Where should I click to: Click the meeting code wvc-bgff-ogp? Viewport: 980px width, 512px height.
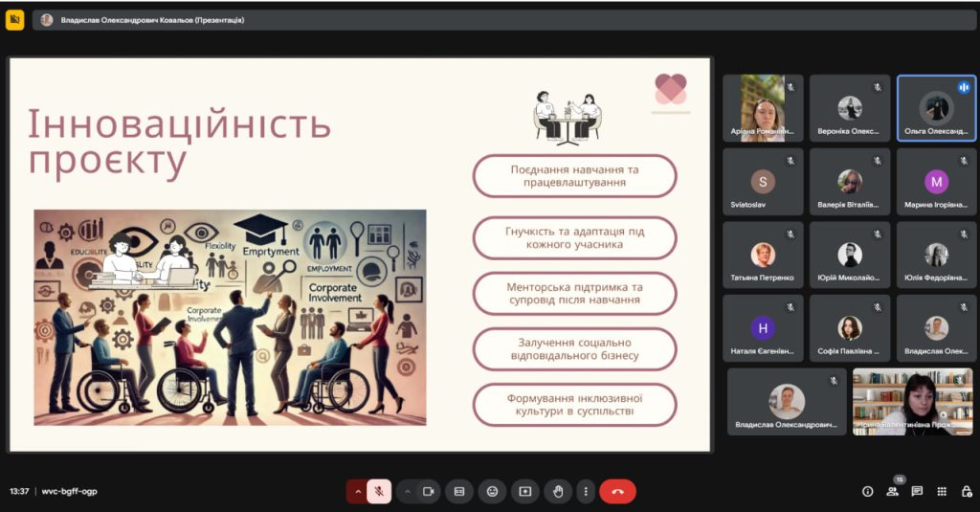[x=70, y=491]
